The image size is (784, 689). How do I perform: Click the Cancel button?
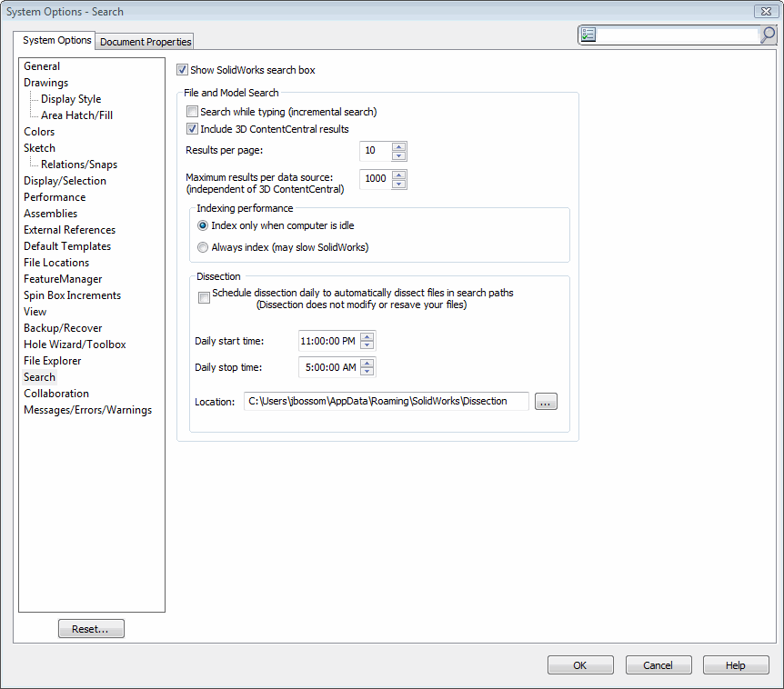tap(658, 665)
